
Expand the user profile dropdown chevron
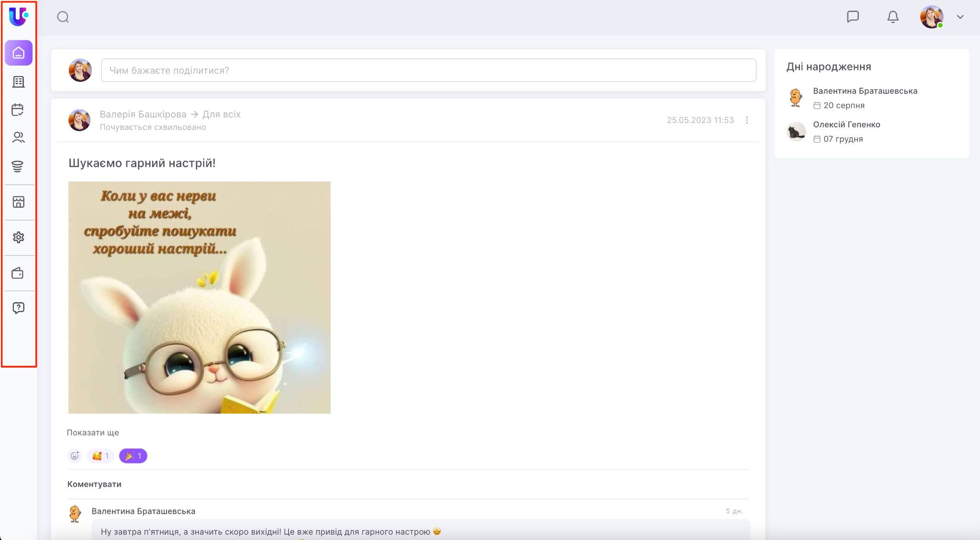960,17
